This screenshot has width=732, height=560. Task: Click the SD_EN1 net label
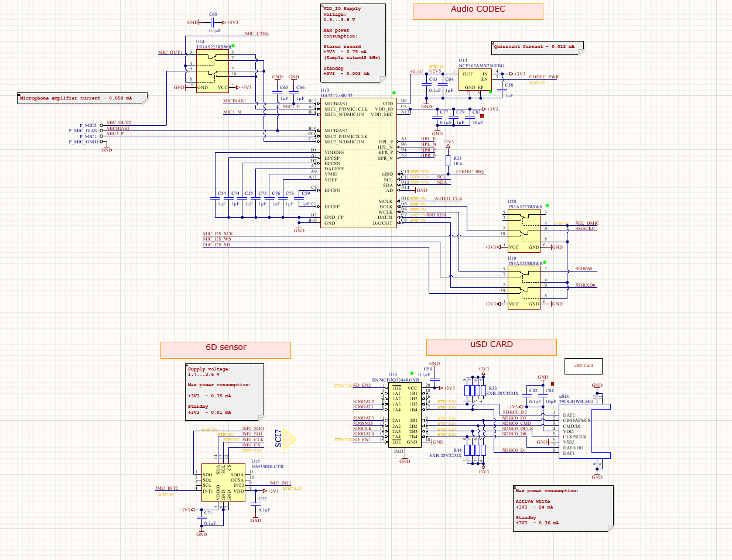(362, 439)
